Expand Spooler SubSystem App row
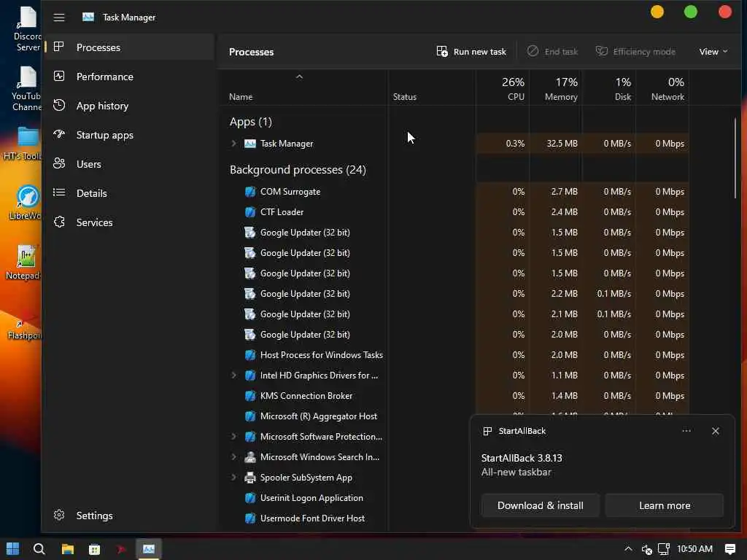Screen dimensions: 747x560 (233, 477)
